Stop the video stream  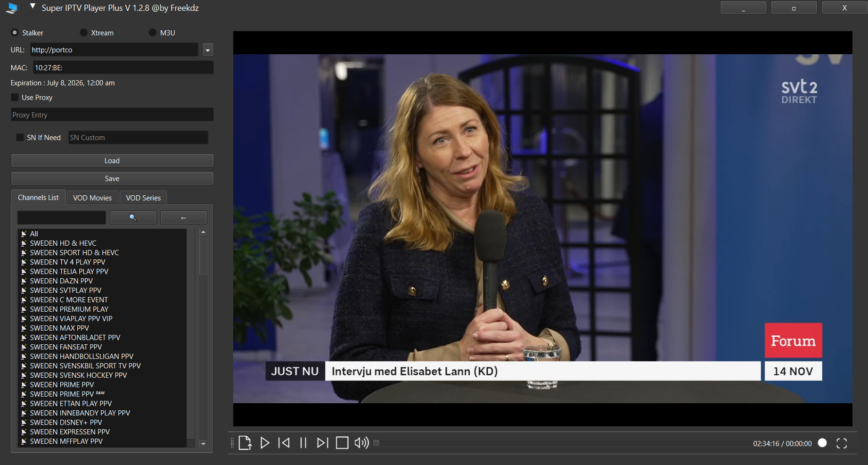[x=342, y=443]
